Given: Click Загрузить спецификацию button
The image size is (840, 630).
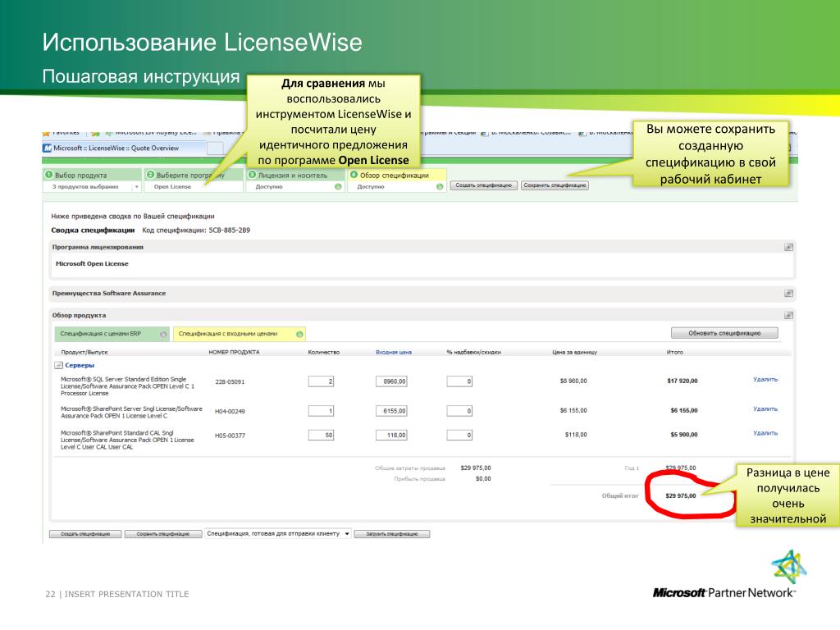Looking at the screenshot, I should pyautogui.click(x=391, y=534).
